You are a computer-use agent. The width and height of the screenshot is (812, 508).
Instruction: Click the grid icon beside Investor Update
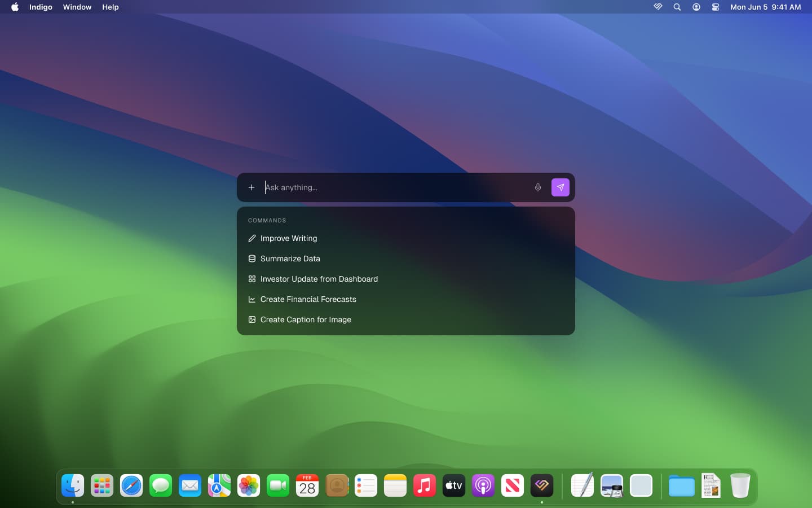pyautogui.click(x=251, y=279)
